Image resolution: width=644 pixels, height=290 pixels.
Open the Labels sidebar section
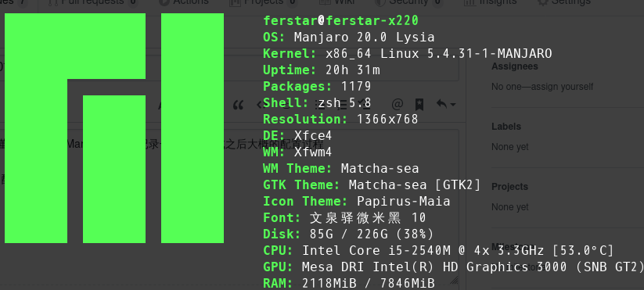point(506,127)
